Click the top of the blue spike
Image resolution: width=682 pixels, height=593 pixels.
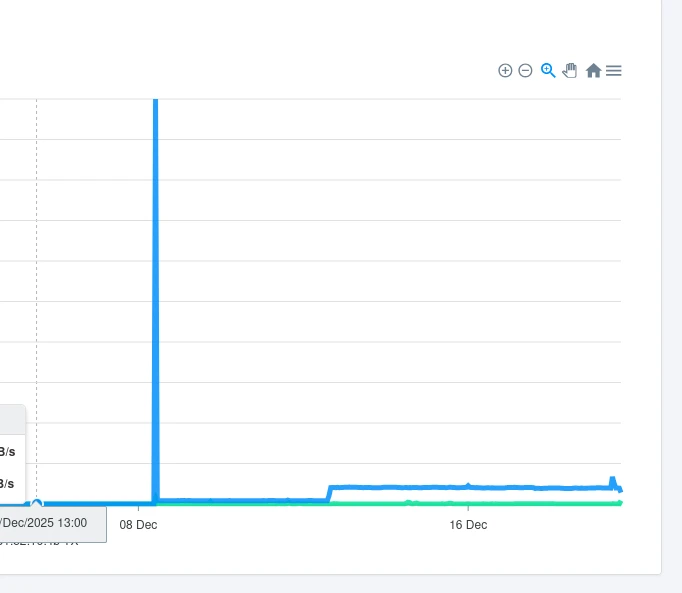[155, 102]
